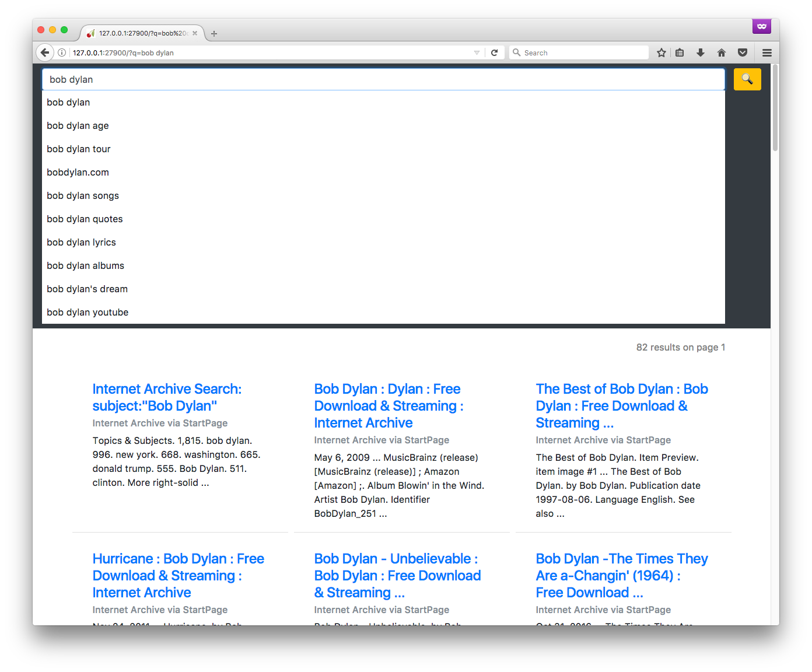
Task: Open the downloads arrow icon
Action: 701,52
